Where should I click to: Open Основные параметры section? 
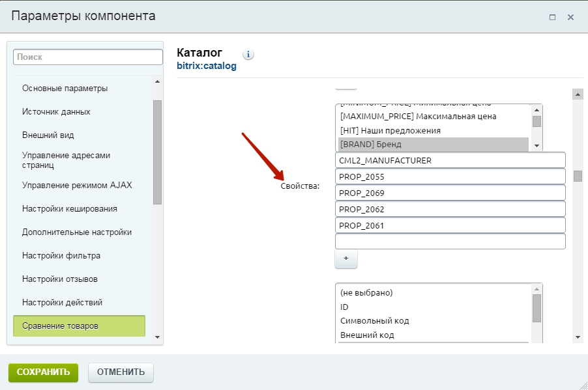coord(65,88)
